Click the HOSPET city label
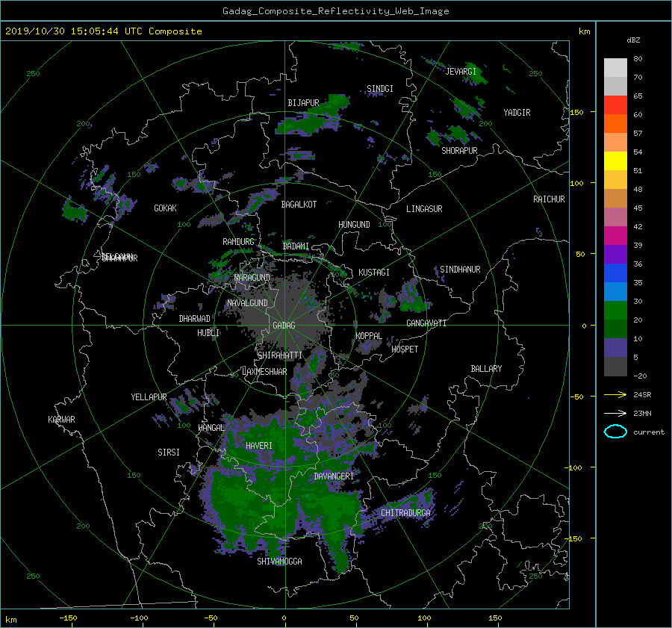The height and width of the screenshot is (628, 672). pos(405,349)
